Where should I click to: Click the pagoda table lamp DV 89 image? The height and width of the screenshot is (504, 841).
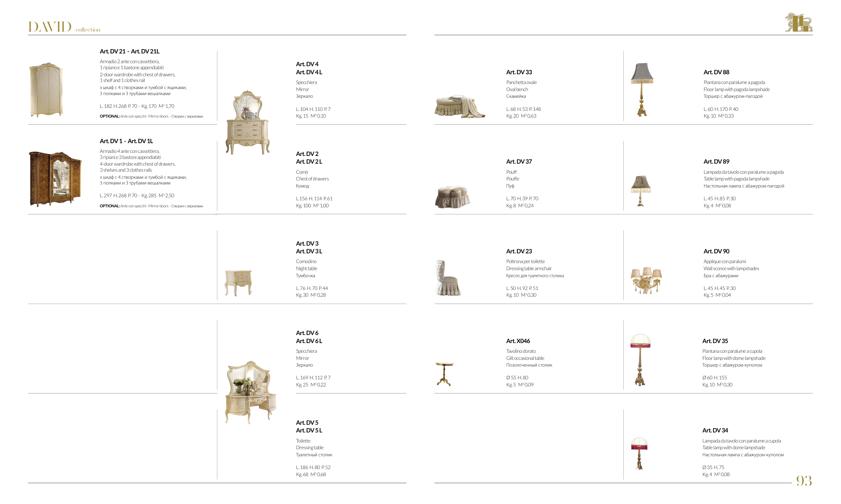[641, 191]
